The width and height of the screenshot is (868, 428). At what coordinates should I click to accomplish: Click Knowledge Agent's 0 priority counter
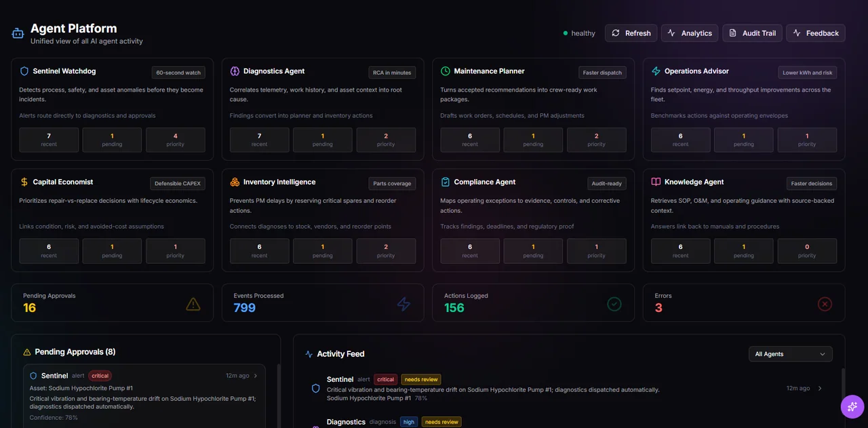coord(807,251)
